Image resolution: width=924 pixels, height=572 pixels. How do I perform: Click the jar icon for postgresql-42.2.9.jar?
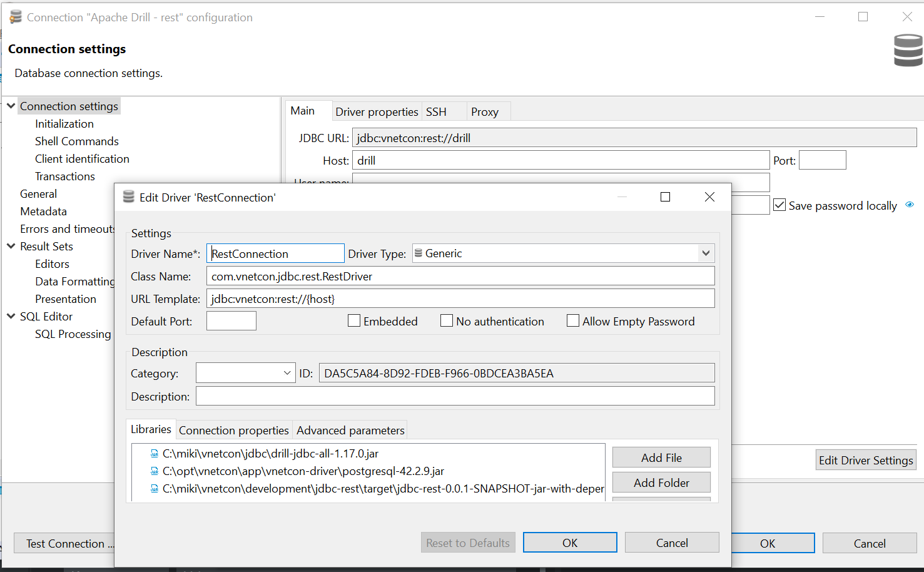[x=155, y=471]
